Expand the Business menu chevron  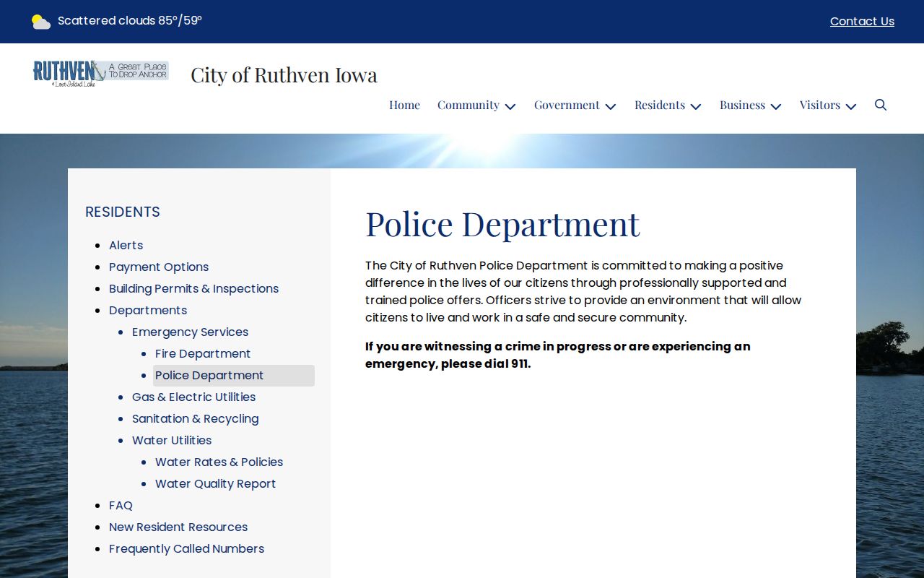(776, 106)
